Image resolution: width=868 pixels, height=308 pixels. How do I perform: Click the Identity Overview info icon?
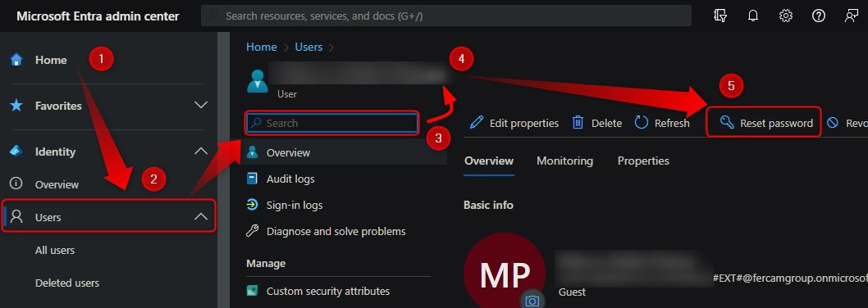tap(16, 183)
